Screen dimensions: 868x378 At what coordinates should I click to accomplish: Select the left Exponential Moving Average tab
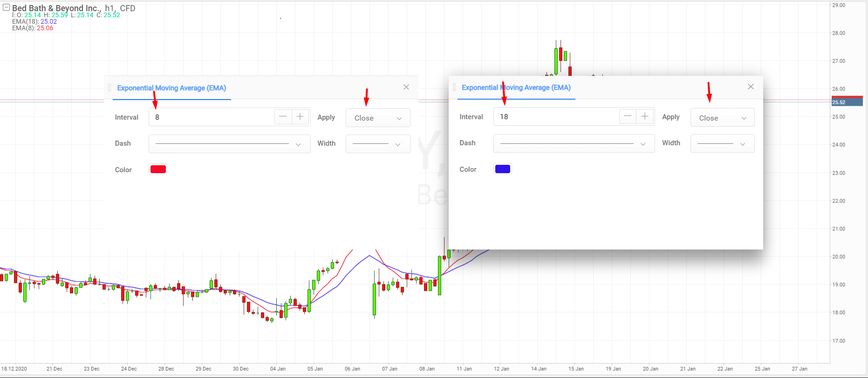(171, 88)
